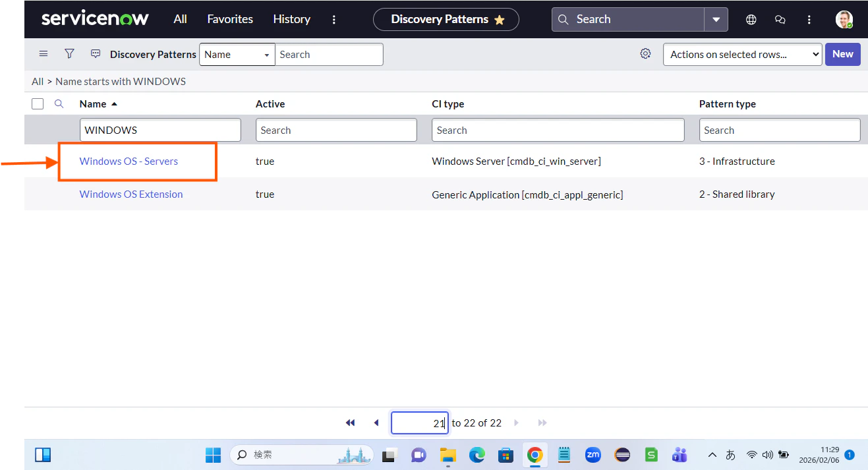Open the activity stream icon
868x470 pixels.
coord(96,54)
